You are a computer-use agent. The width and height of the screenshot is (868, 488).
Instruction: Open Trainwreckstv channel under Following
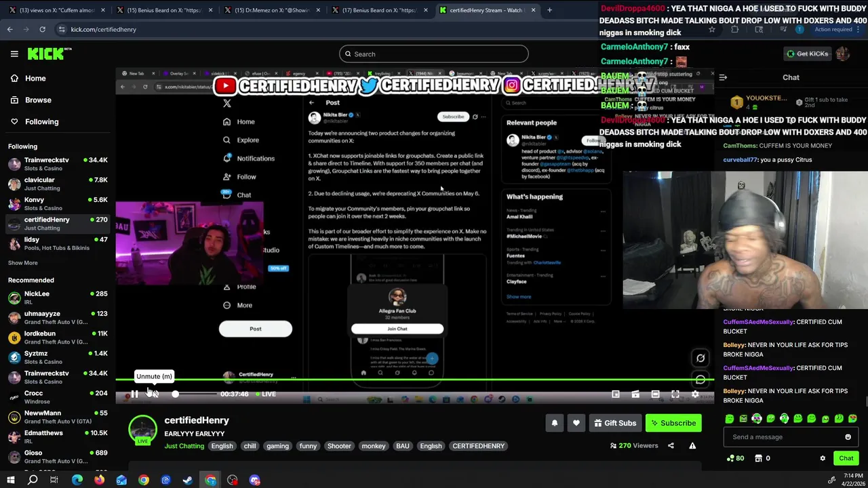(x=58, y=164)
